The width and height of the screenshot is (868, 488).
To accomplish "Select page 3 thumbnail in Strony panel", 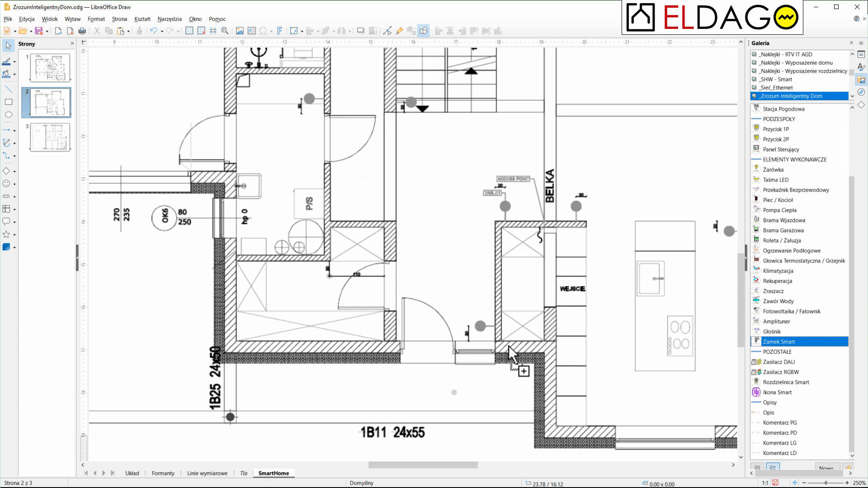I will [50, 137].
